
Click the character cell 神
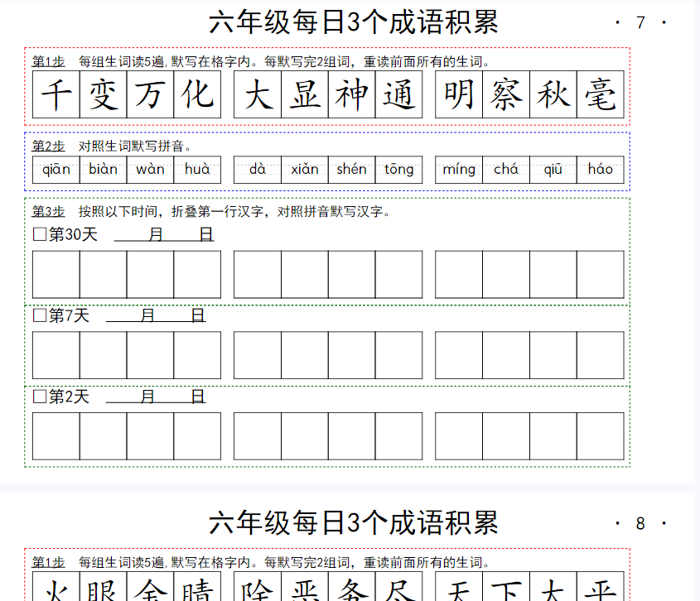pyautogui.click(x=352, y=94)
